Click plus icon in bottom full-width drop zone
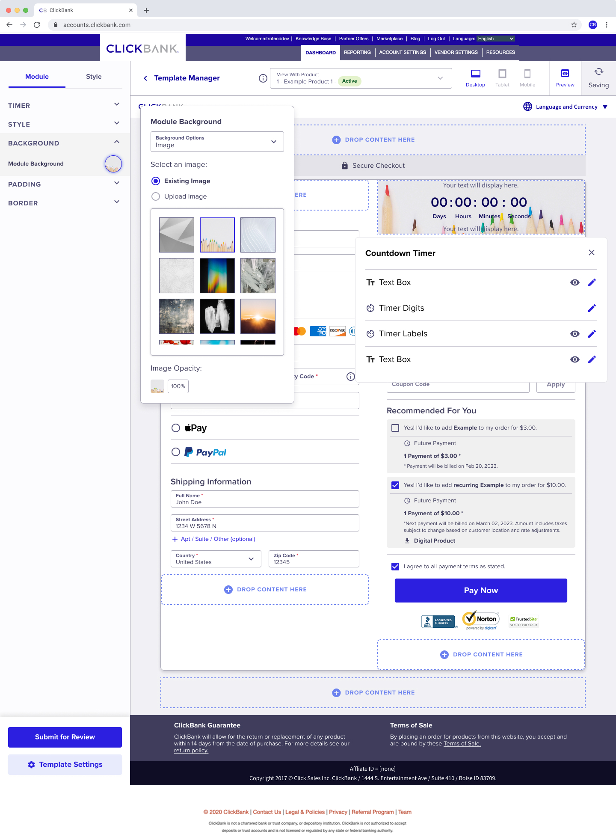 [x=336, y=693]
